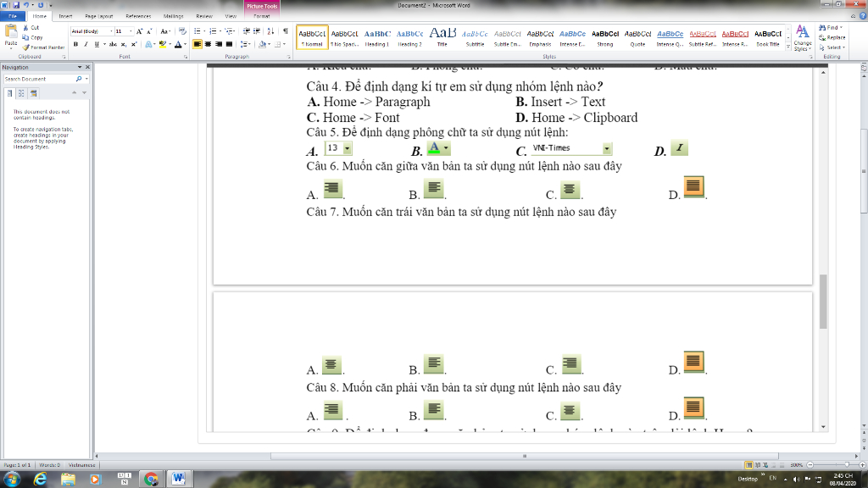Viewport: 868px width, 488px height.
Task: Switch to the Page Layout tab
Action: 98,16
